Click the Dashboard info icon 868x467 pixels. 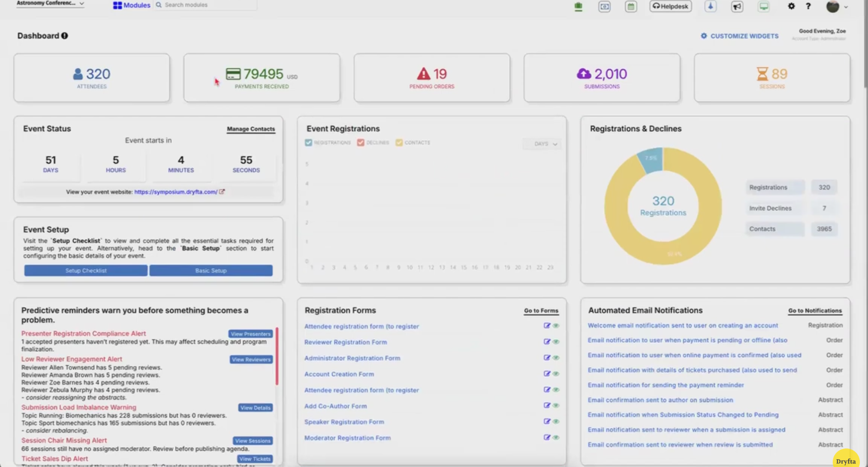(x=65, y=36)
